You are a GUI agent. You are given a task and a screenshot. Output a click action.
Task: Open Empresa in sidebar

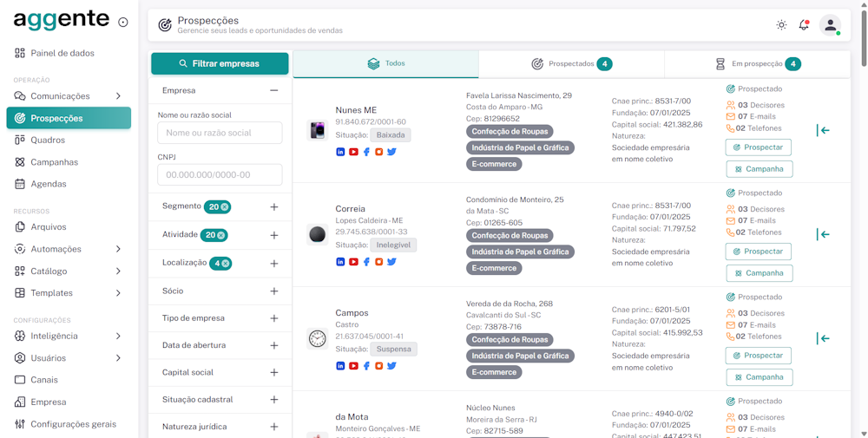tap(69, 402)
